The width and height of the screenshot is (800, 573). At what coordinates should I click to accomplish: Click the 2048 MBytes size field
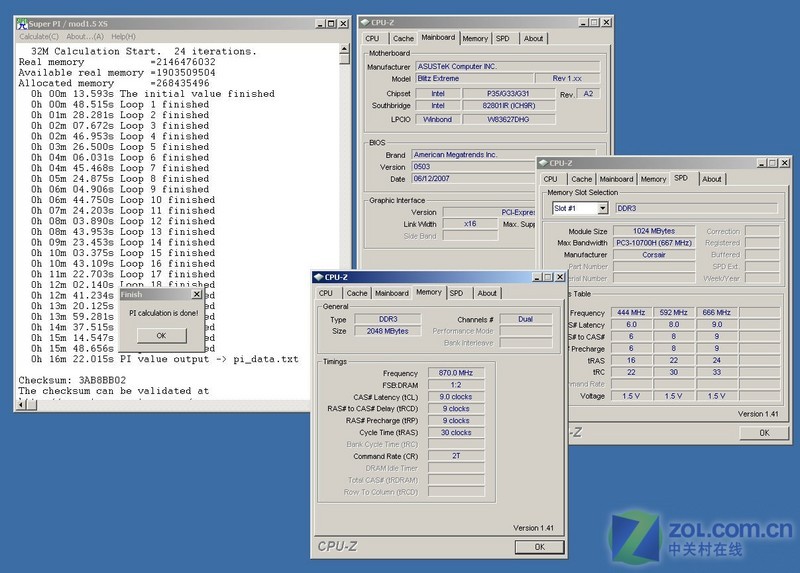(388, 331)
